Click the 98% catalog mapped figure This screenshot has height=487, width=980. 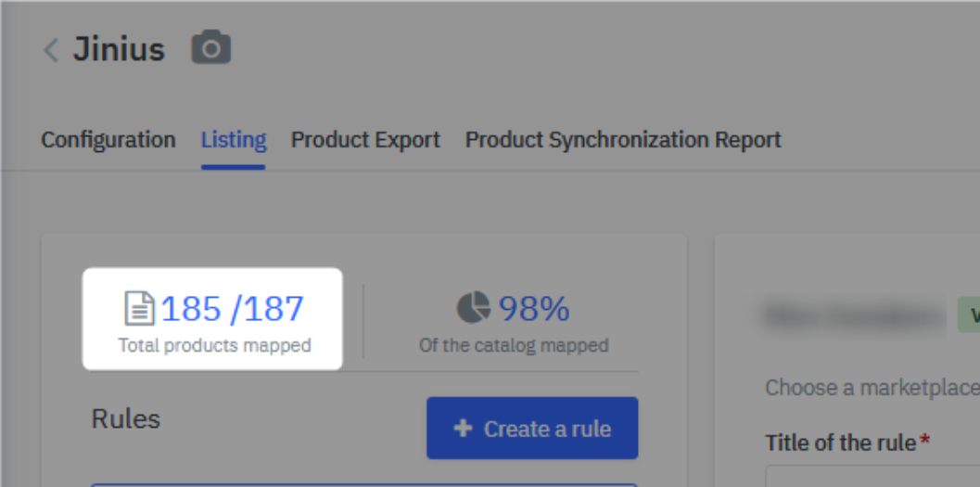[x=534, y=309]
